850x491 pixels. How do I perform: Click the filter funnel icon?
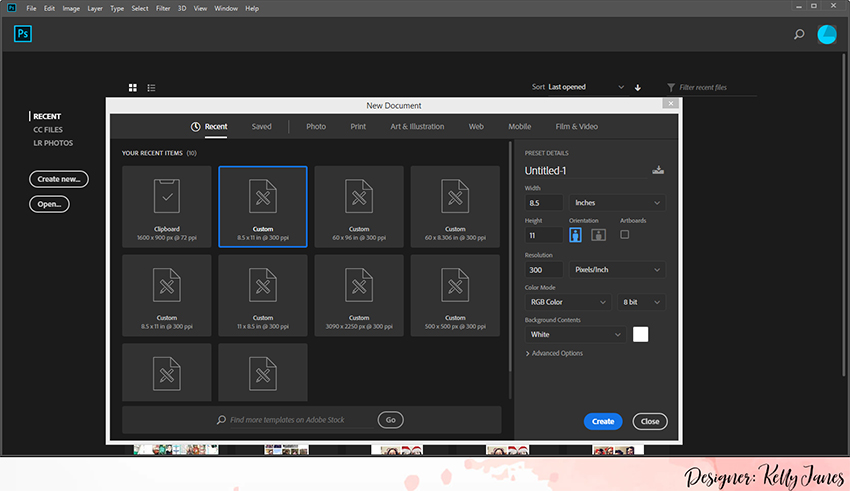click(671, 87)
